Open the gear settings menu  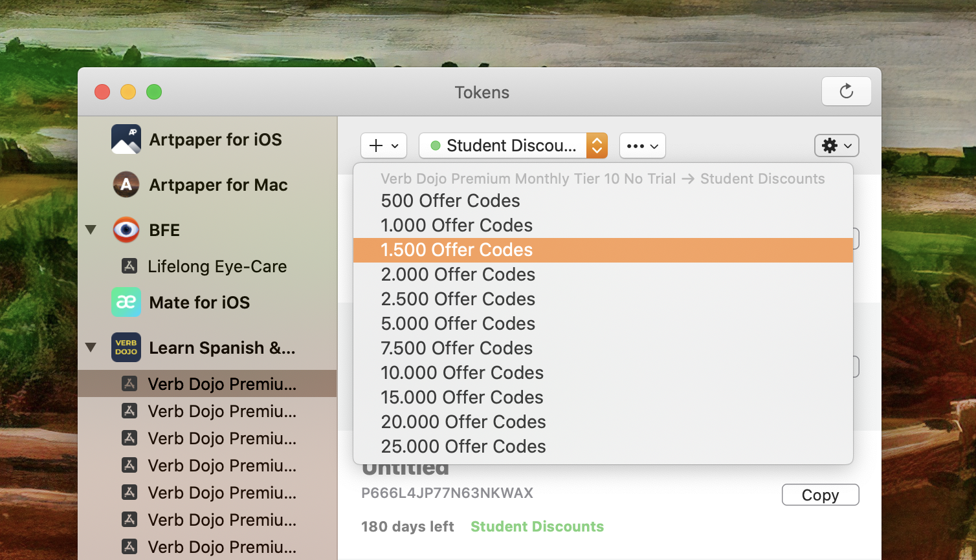[x=836, y=145]
